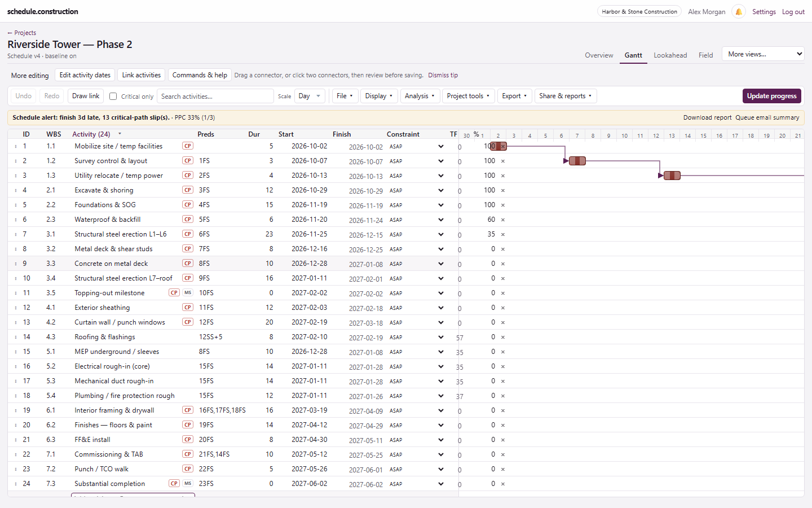Clear percent with × on Waterproof & backfill
The width and height of the screenshot is (812, 508).
[503, 220]
